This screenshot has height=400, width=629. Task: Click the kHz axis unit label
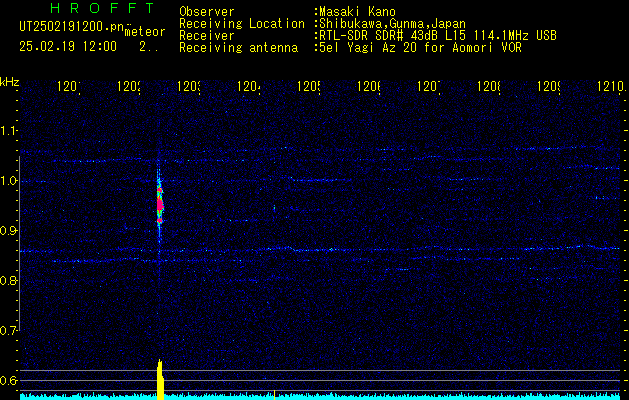point(10,81)
